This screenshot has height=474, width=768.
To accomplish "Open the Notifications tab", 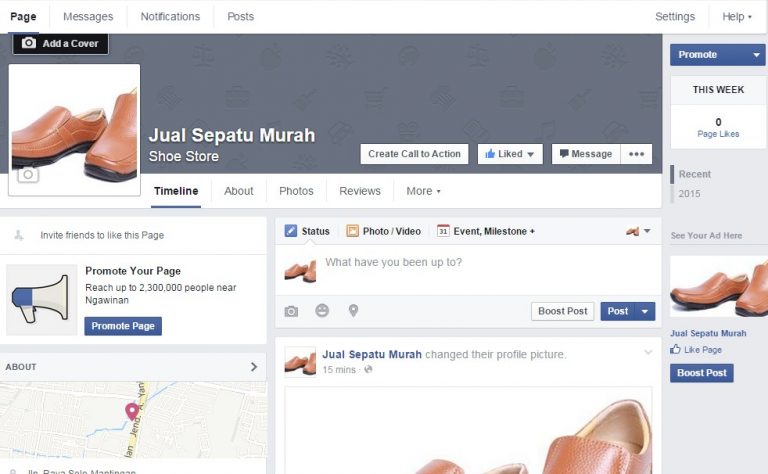I will pyautogui.click(x=170, y=17).
